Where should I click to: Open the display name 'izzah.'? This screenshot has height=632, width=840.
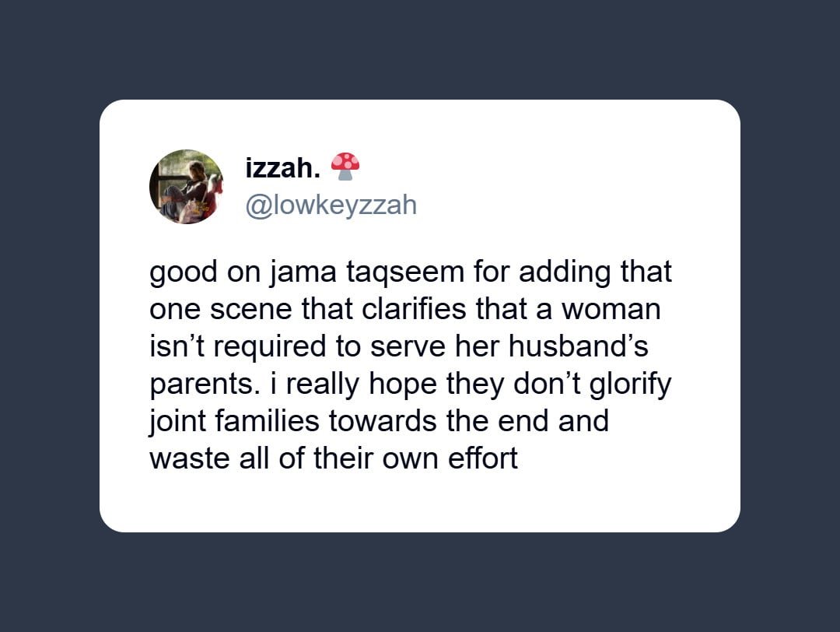282,167
